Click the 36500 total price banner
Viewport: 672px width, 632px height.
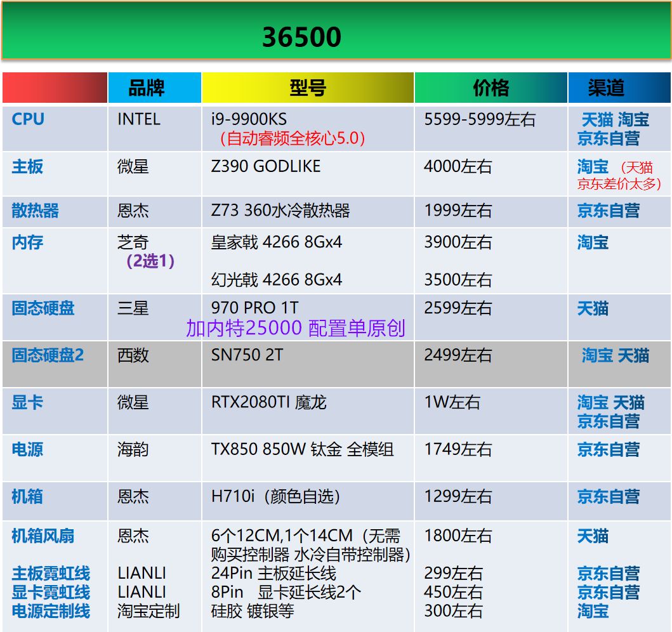pos(336,30)
